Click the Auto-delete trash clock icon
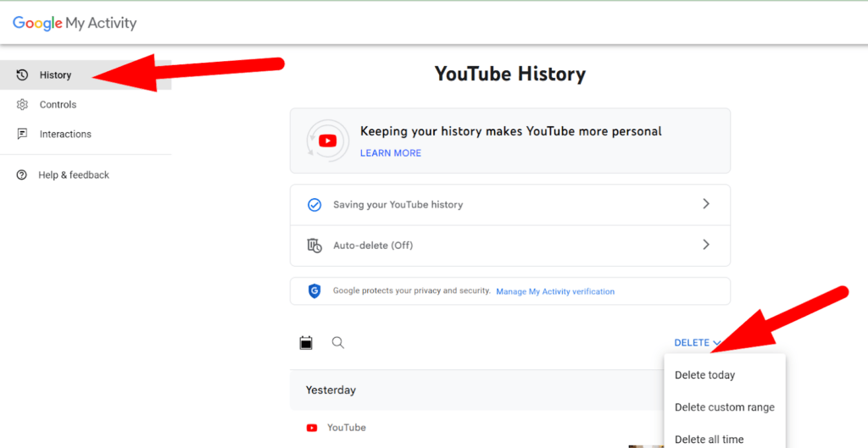The image size is (868, 448). tap(314, 246)
